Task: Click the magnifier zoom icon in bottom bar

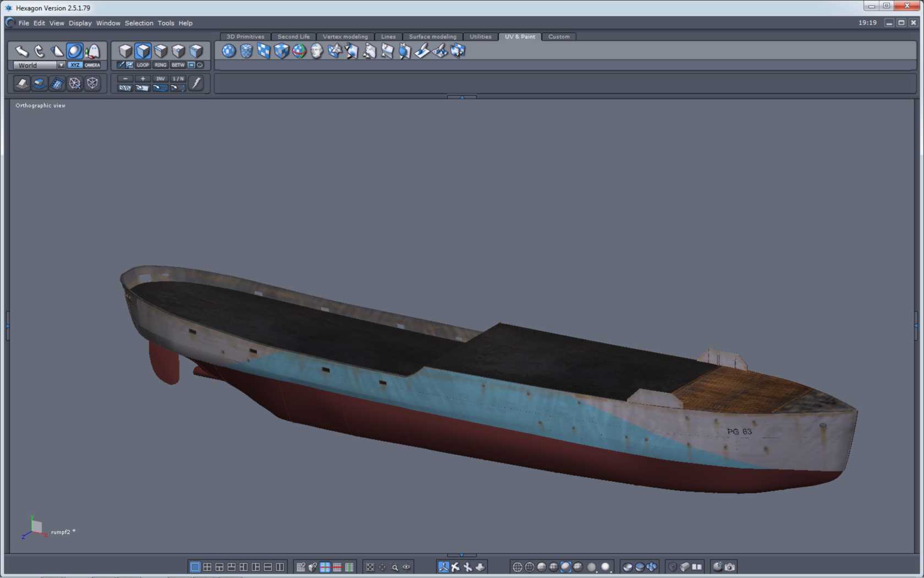Action: click(394, 567)
